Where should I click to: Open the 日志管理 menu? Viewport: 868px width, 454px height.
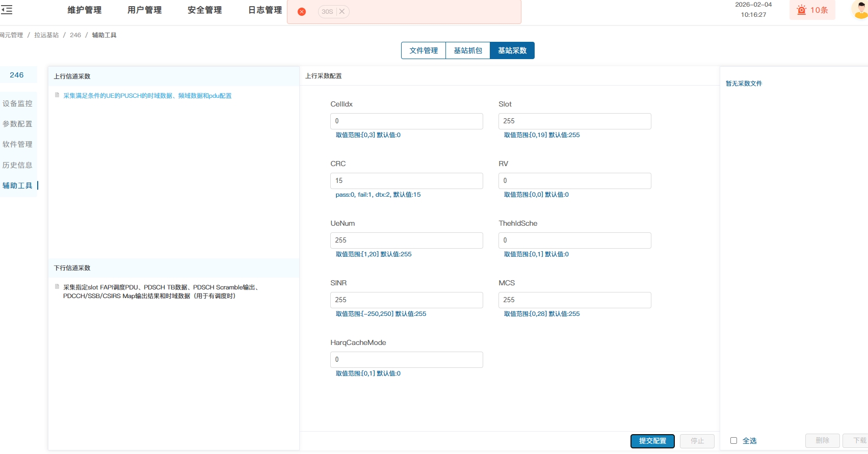click(265, 10)
